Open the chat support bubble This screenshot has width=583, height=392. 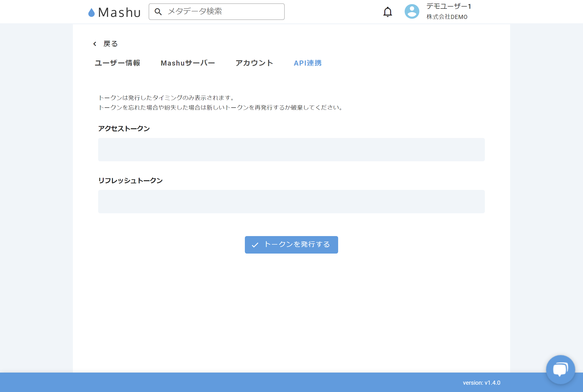tap(560, 369)
